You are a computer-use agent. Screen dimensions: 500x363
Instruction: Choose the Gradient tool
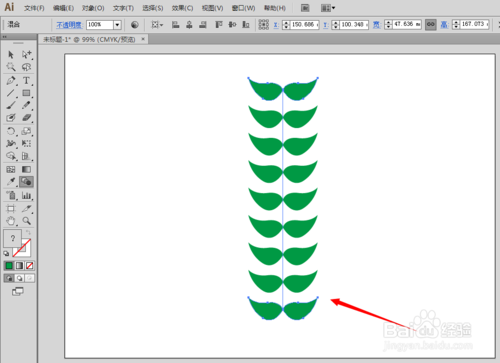[x=26, y=169]
